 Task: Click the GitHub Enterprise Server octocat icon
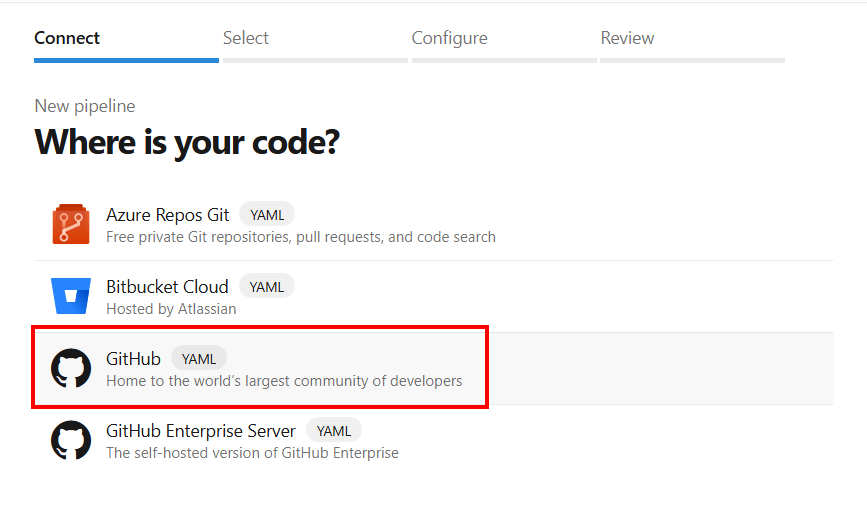(71, 440)
